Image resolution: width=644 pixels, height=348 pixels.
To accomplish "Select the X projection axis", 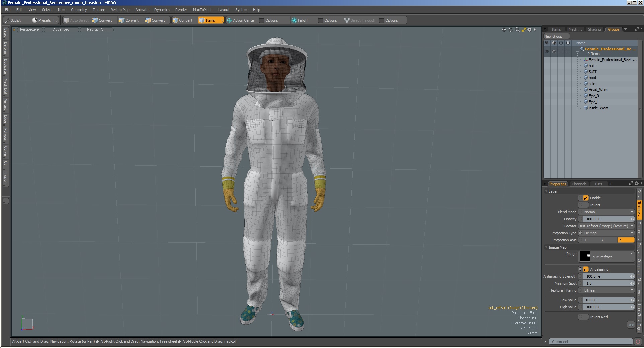I will pyautogui.click(x=591, y=240).
